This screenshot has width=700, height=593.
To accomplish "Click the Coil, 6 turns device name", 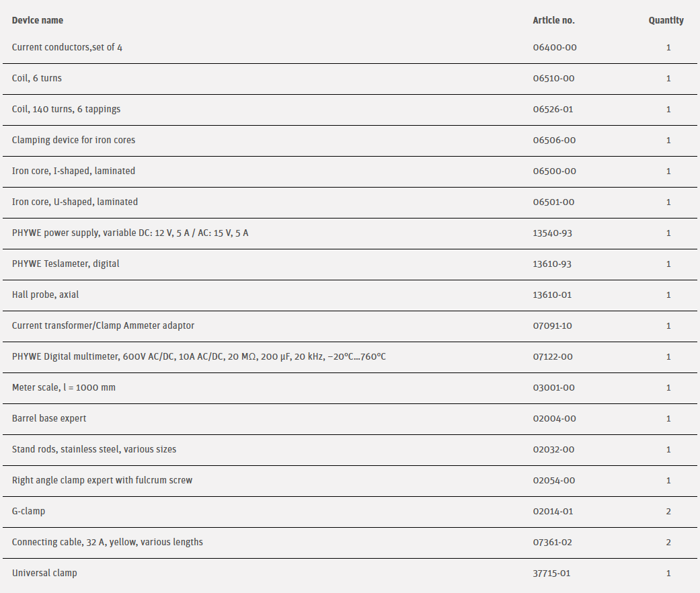I will click(x=37, y=79).
